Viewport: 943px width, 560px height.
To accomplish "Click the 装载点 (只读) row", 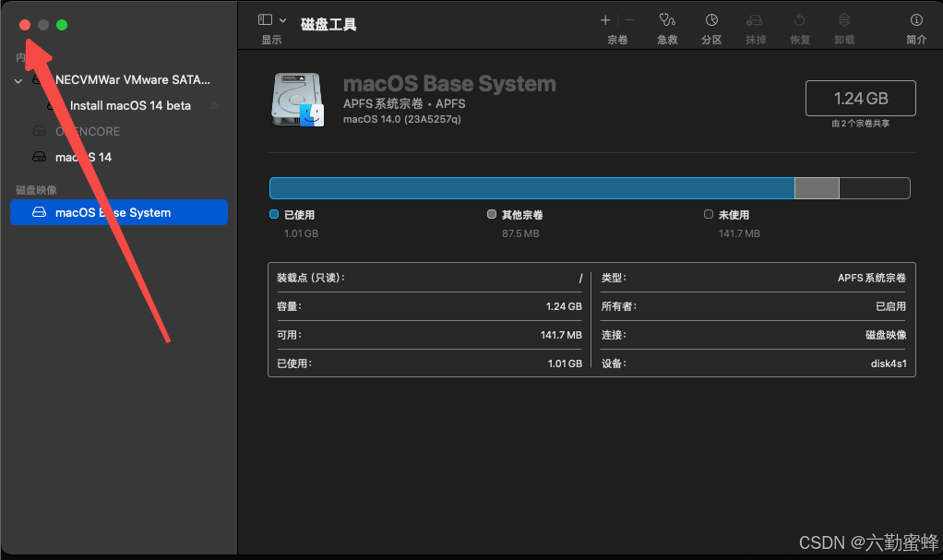I will (x=429, y=278).
